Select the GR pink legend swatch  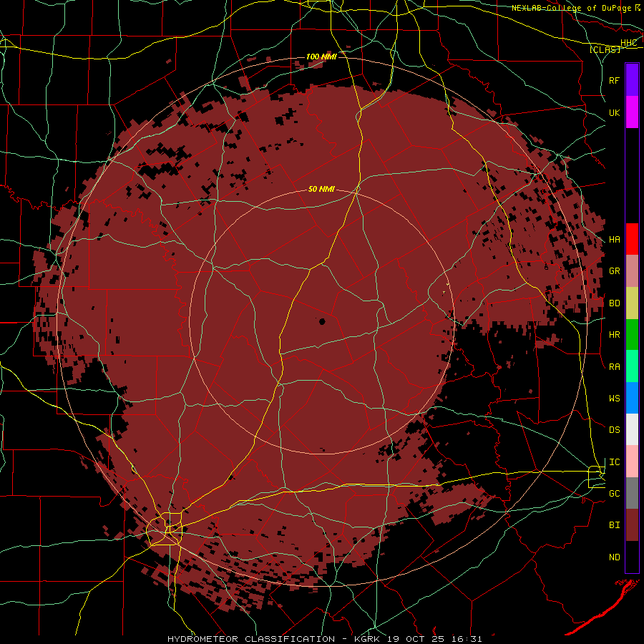(x=632, y=271)
